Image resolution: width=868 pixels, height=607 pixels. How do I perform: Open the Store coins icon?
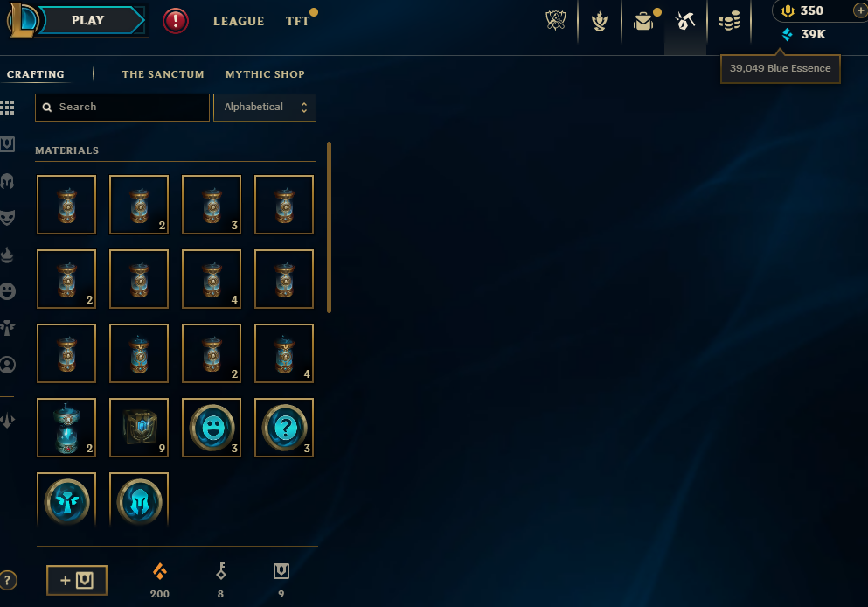click(729, 21)
